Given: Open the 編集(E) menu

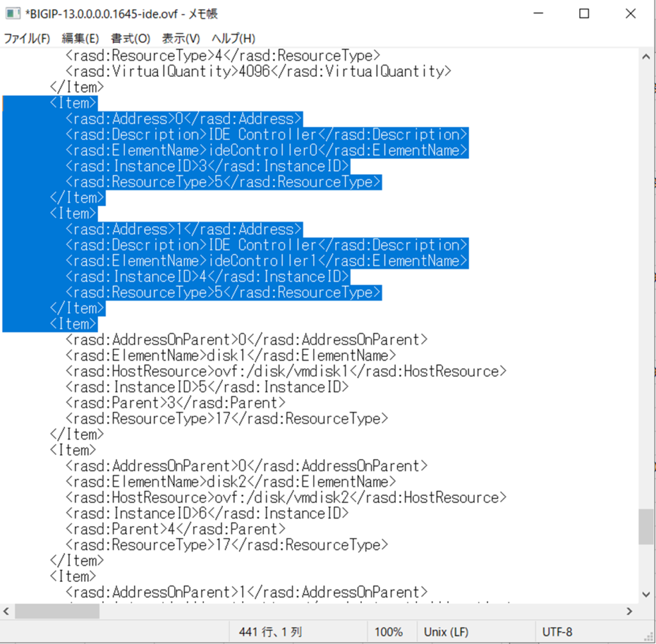Looking at the screenshot, I should [x=80, y=38].
